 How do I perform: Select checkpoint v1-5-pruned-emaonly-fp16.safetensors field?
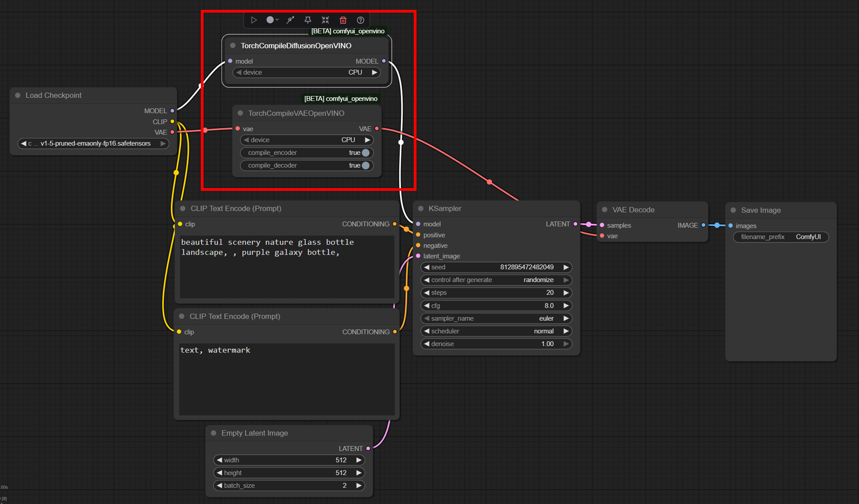93,144
